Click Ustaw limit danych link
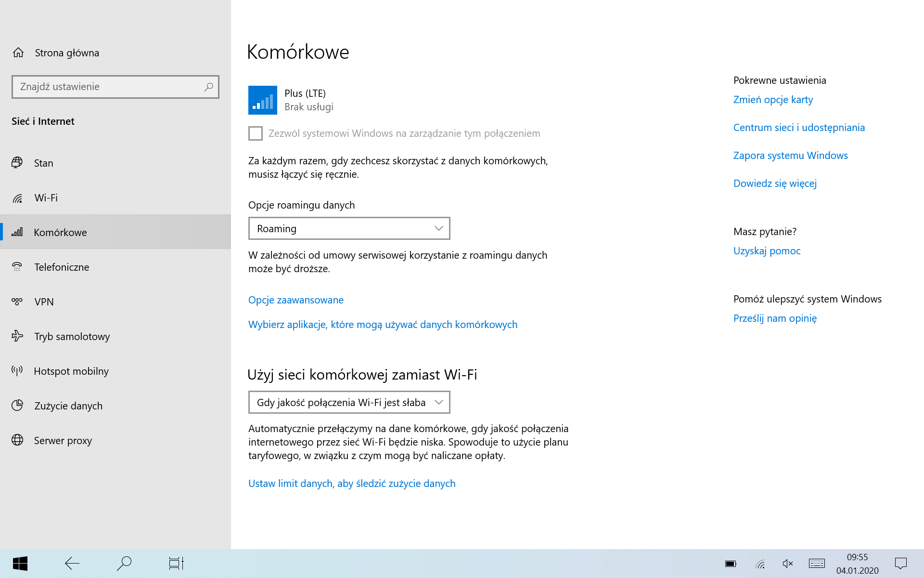The height and width of the screenshot is (578, 924). pyautogui.click(x=351, y=484)
